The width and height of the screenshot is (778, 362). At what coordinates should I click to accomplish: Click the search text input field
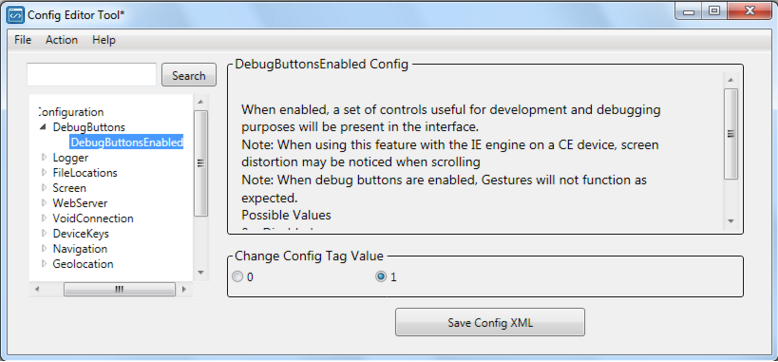92,75
